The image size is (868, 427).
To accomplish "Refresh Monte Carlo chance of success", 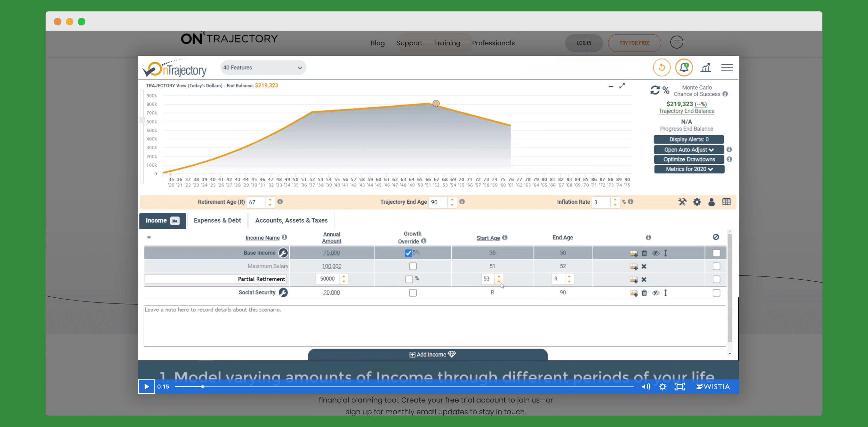I will coord(655,90).
